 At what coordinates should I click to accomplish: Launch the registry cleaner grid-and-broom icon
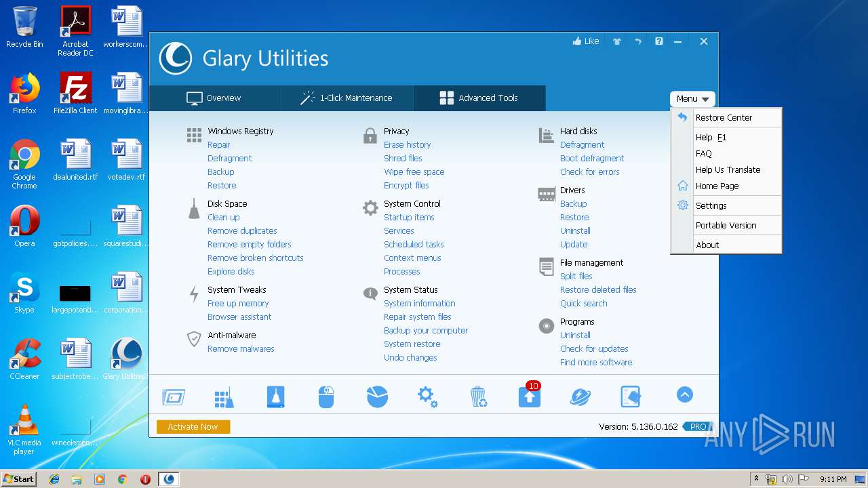(224, 398)
